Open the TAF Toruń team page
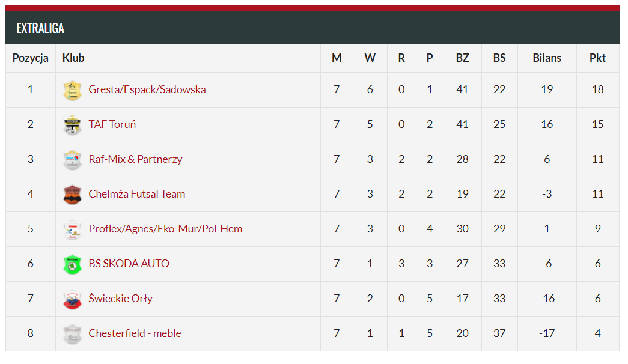 point(112,124)
